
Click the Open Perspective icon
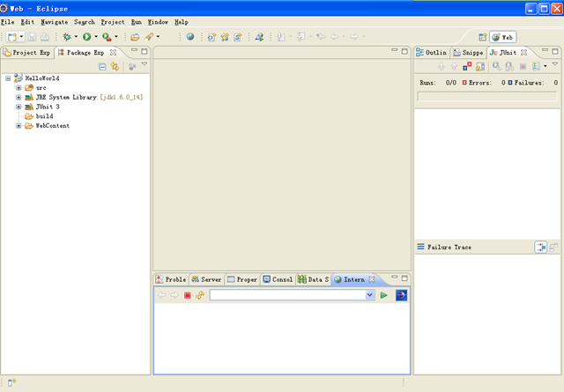point(483,37)
